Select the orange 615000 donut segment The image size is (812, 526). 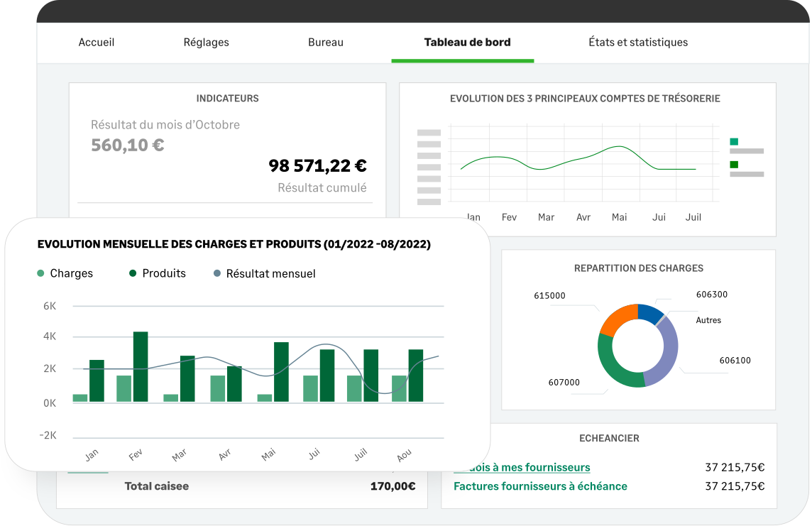point(617,319)
